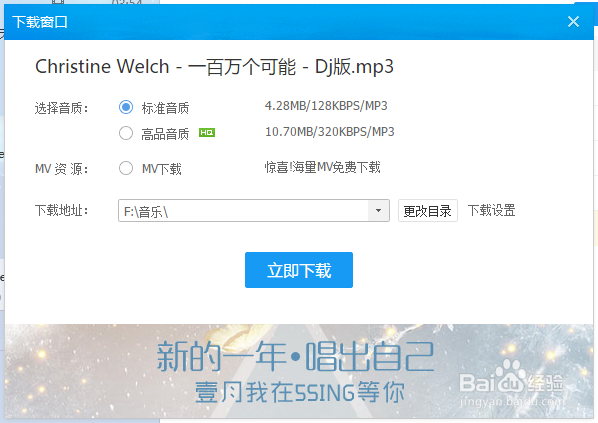Close the 下载窗口 dialog with the X
The height and width of the screenshot is (423, 598).
pyautogui.click(x=573, y=22)
